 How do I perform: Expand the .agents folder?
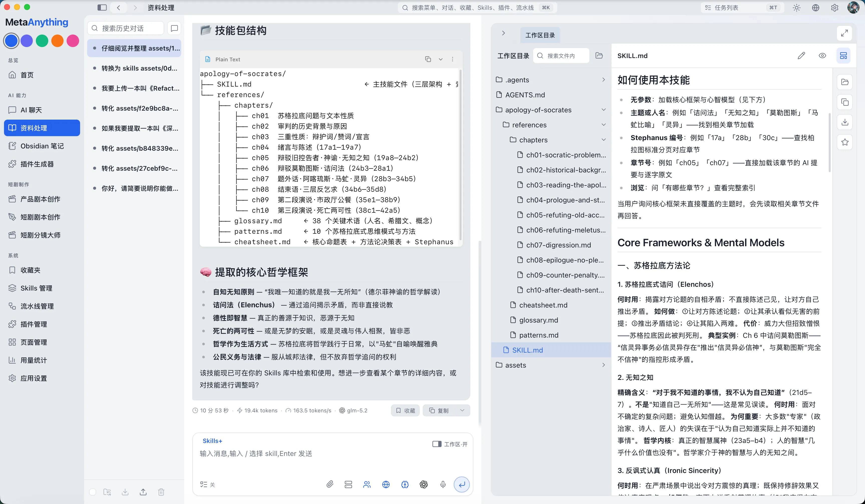click(603, 80)
